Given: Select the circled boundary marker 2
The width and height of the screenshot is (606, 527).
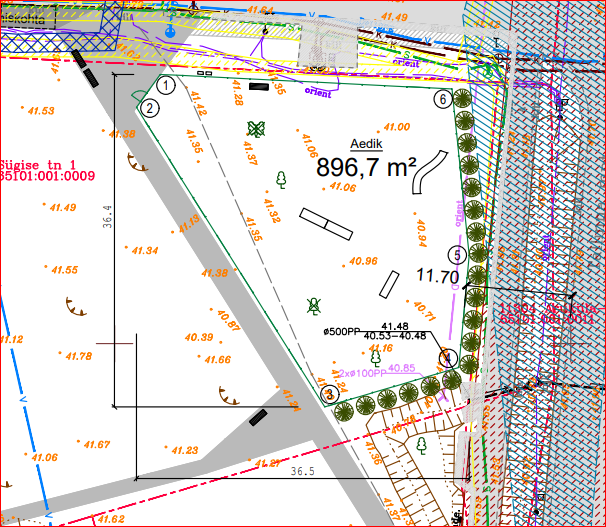Looking at the screenshot, I should click(150, 108).
